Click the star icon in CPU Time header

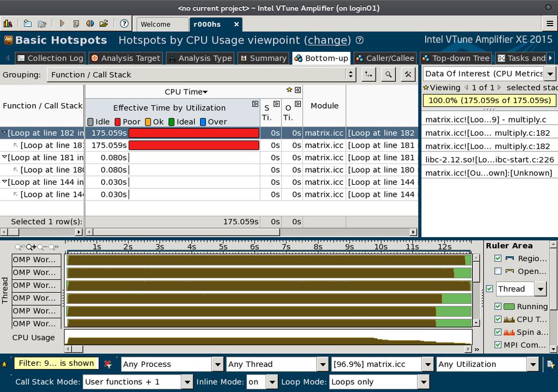(289, 90)
